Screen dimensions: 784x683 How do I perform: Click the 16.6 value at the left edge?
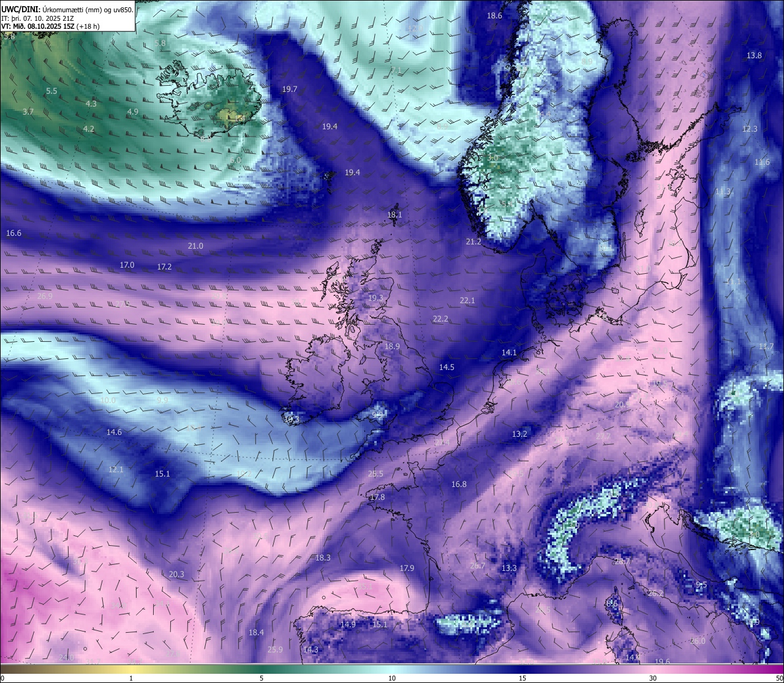[13, 233]
